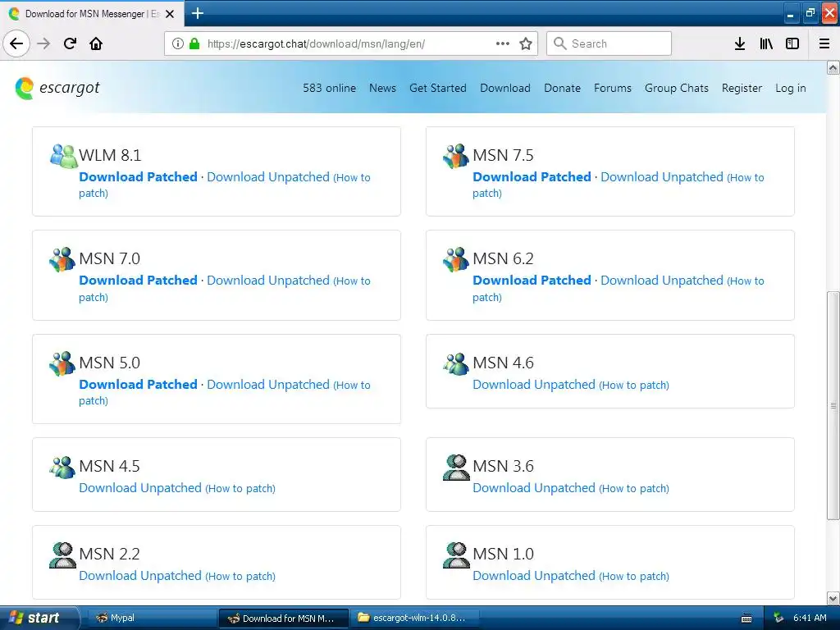Open the Register page link
The height and width of the screenshot is (630, 840).
pyautogui.click(x=742, y=88)
